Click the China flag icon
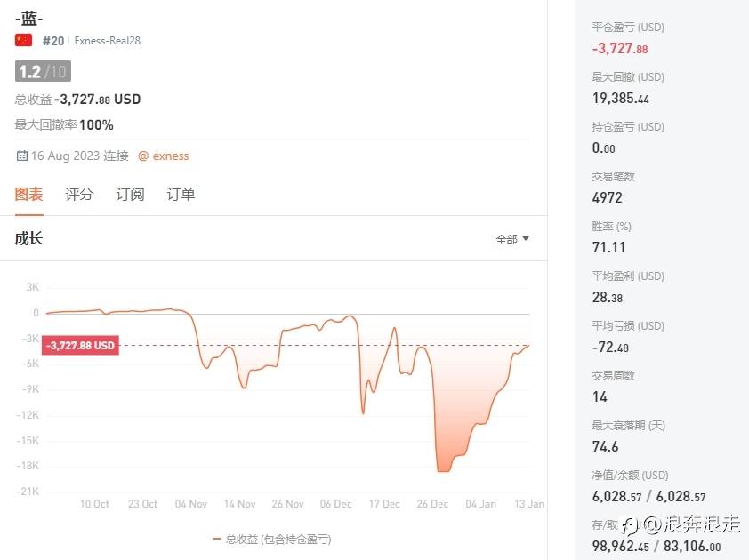 pos(24,40)
